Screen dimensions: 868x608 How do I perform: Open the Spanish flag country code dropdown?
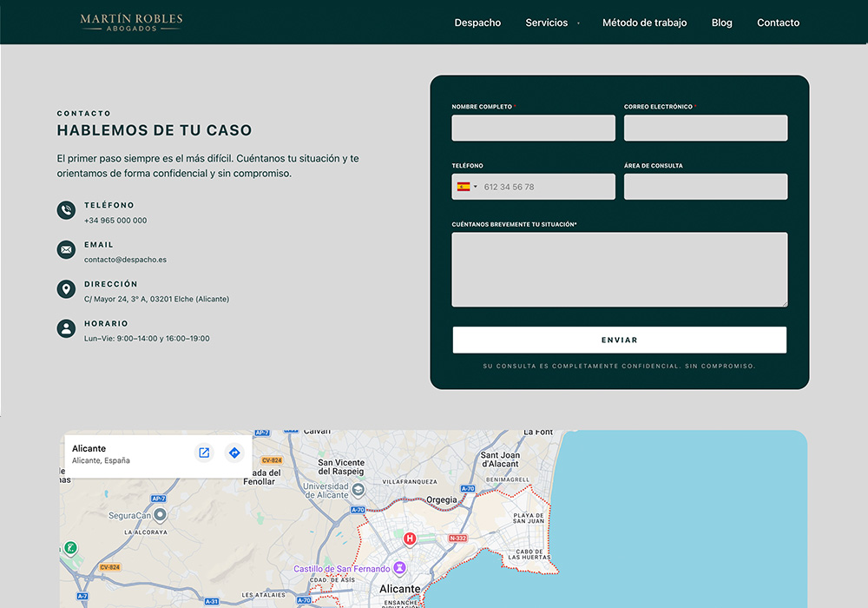467,187
